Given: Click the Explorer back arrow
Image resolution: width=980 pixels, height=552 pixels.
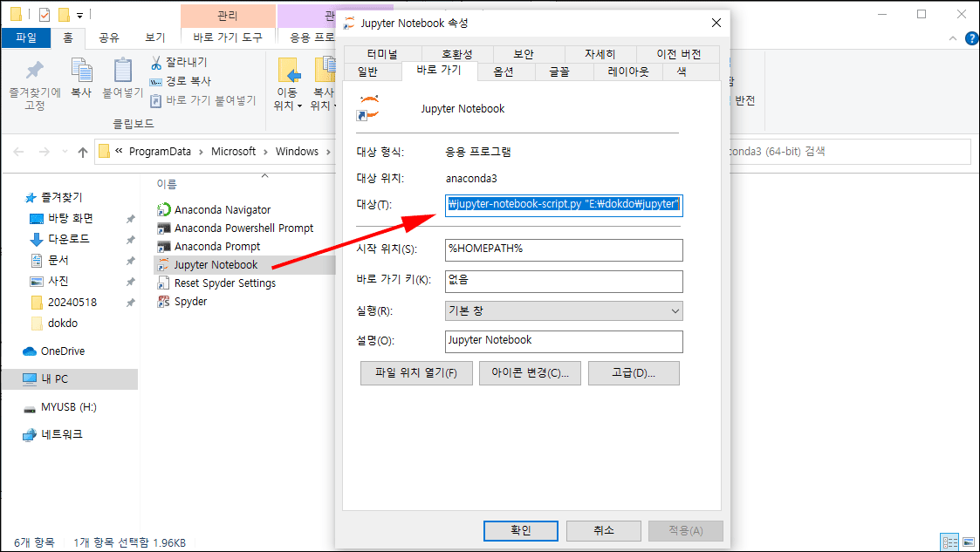Looking at the screenshot, I should 18,152.
